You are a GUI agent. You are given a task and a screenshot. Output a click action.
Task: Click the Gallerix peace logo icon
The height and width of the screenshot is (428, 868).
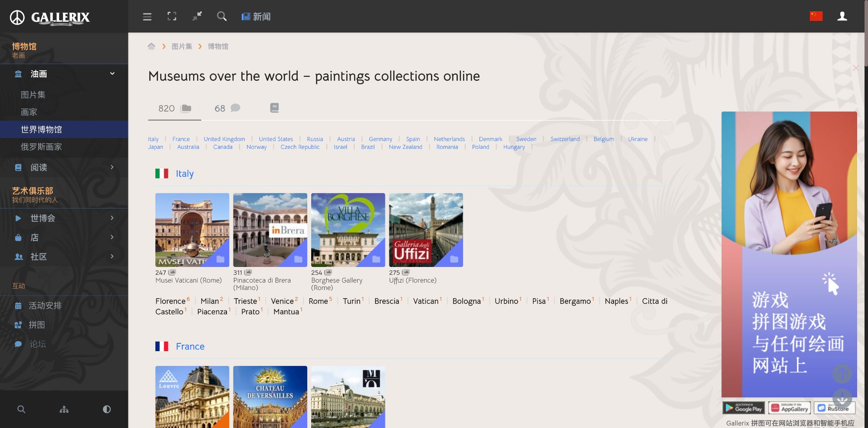click(17, 17)
